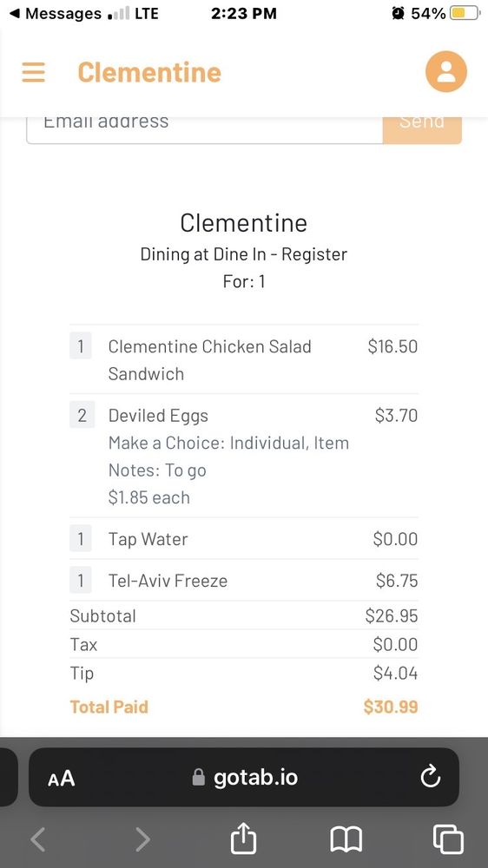Tap the Clementine header title

[x=149, y=73]
